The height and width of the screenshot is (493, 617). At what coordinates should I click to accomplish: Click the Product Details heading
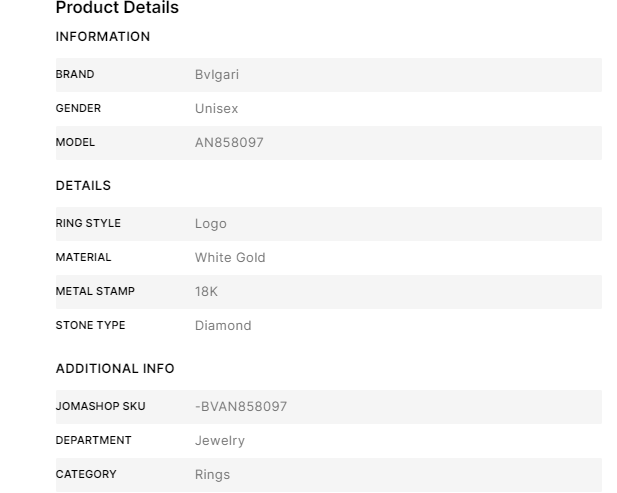[x=117, y=8]
